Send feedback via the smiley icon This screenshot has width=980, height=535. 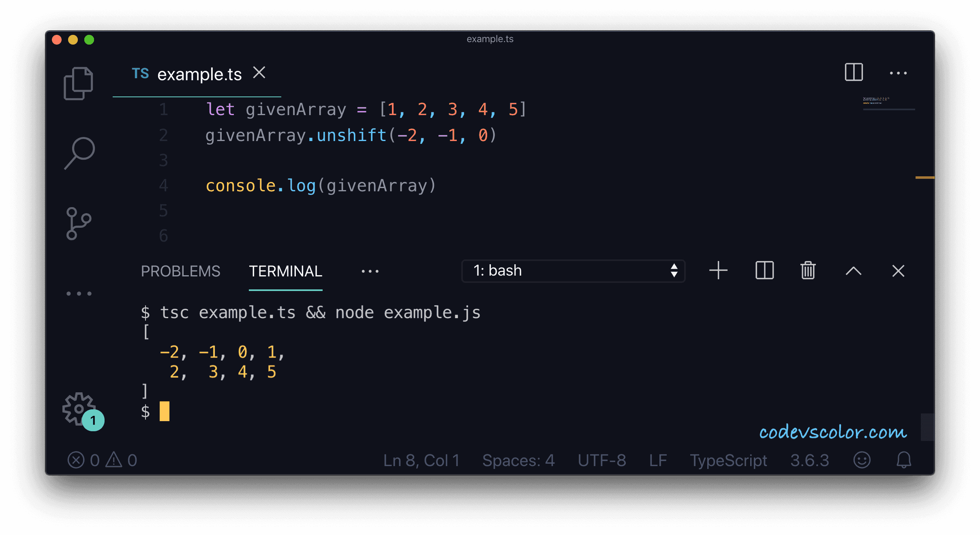click(x=862, y=460)
